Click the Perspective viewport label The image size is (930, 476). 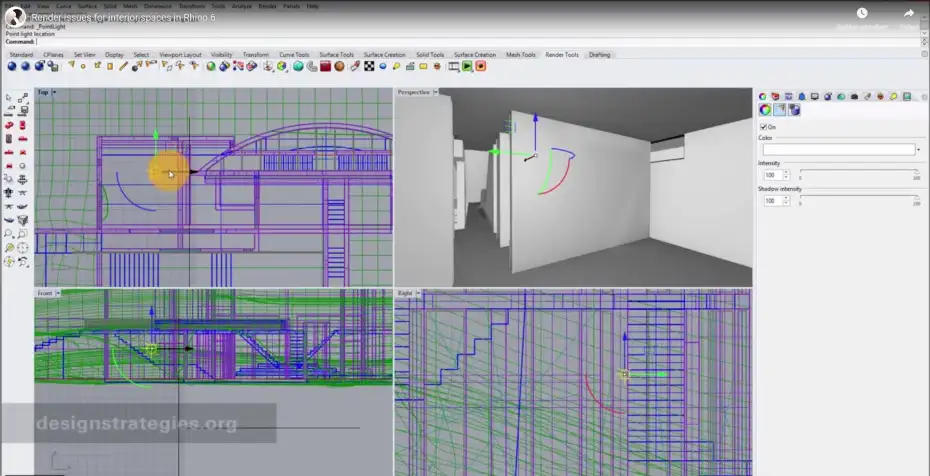(413, 92)
